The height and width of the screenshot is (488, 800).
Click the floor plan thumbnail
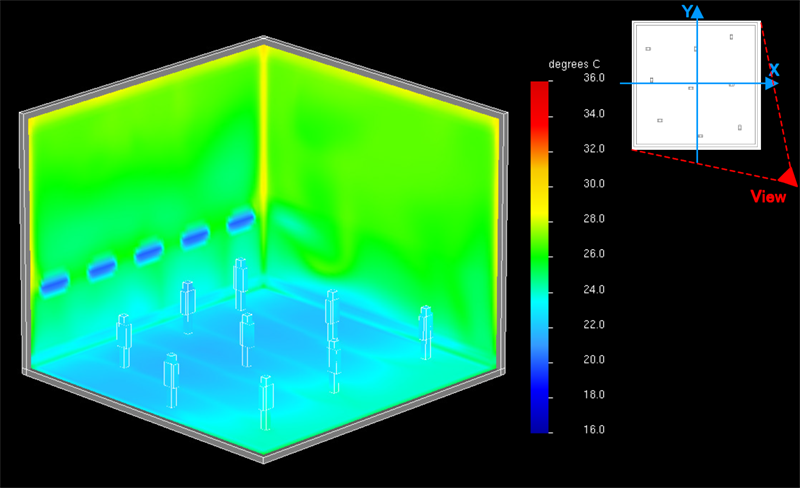(696, 85)
